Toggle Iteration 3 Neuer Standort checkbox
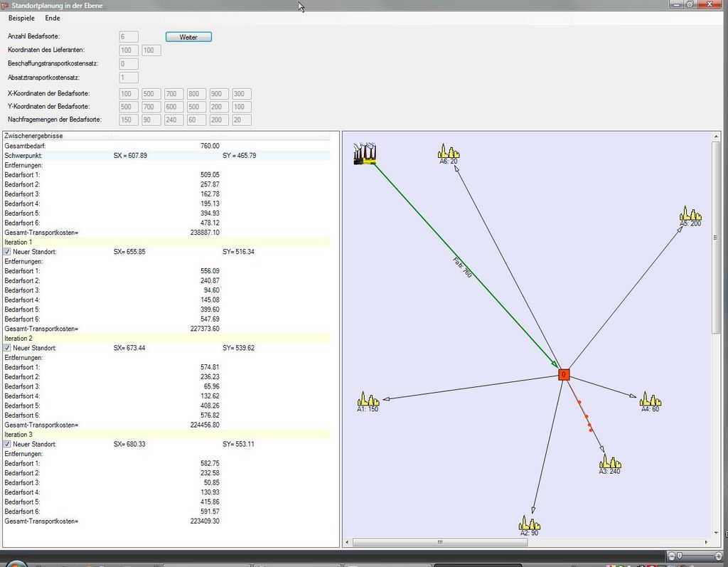 pyautogui.click(x=7, y=444)
